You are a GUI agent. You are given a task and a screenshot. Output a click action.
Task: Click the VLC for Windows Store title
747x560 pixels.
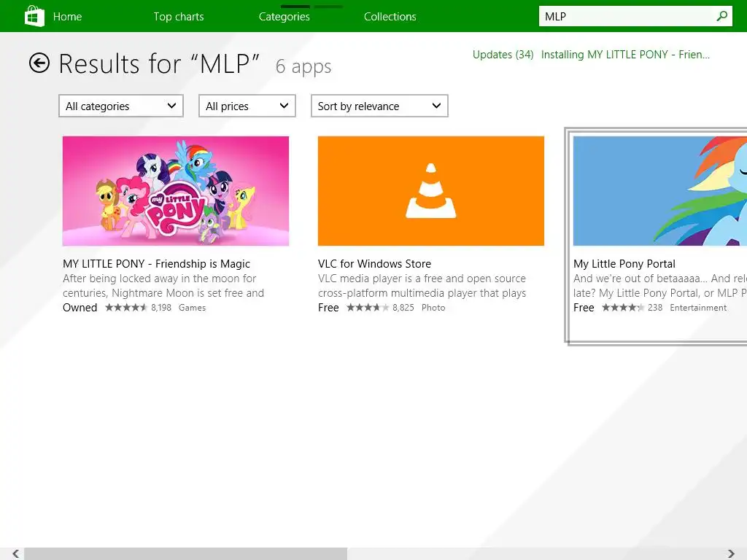click(x=374, y=264)
